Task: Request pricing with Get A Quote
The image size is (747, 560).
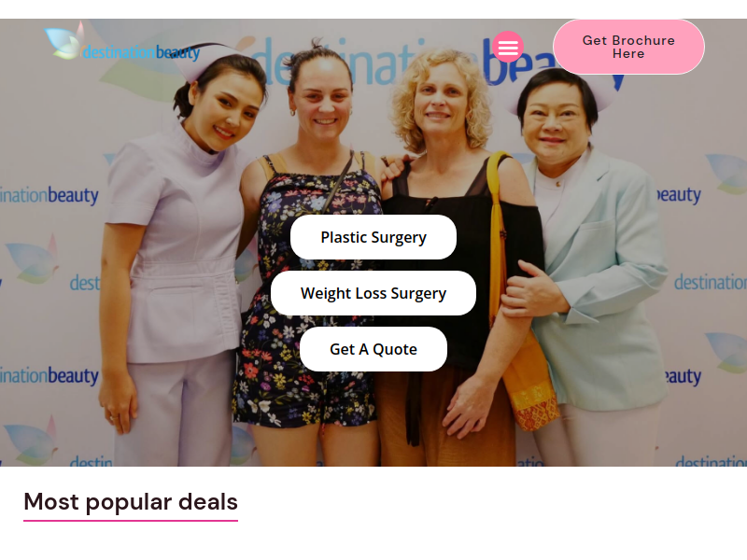Action: (373, 349)
